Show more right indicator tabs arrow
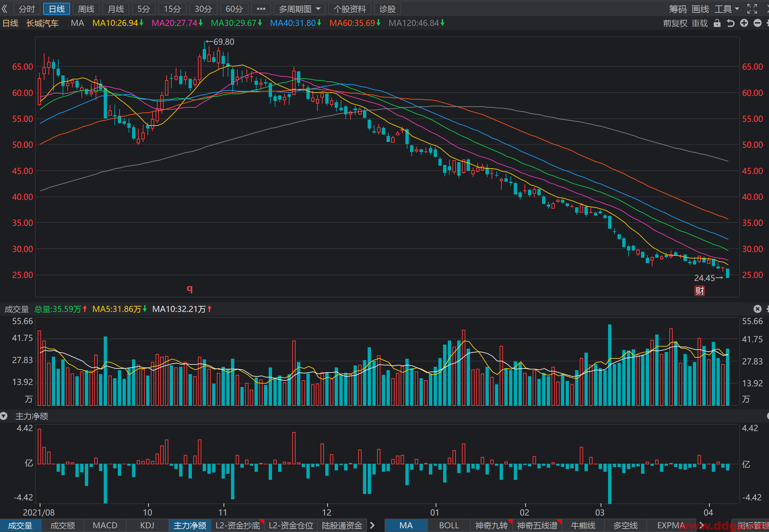The height and width of the screenshot is (532, 769). 702,525
